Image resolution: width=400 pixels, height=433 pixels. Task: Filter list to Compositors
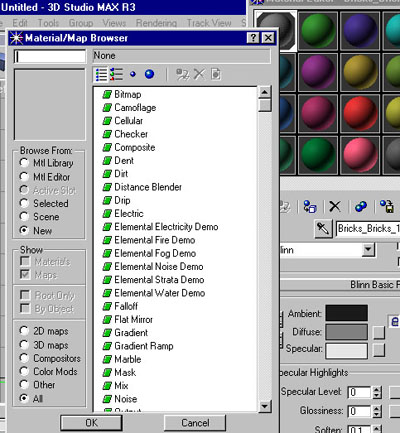coord(50,358)
